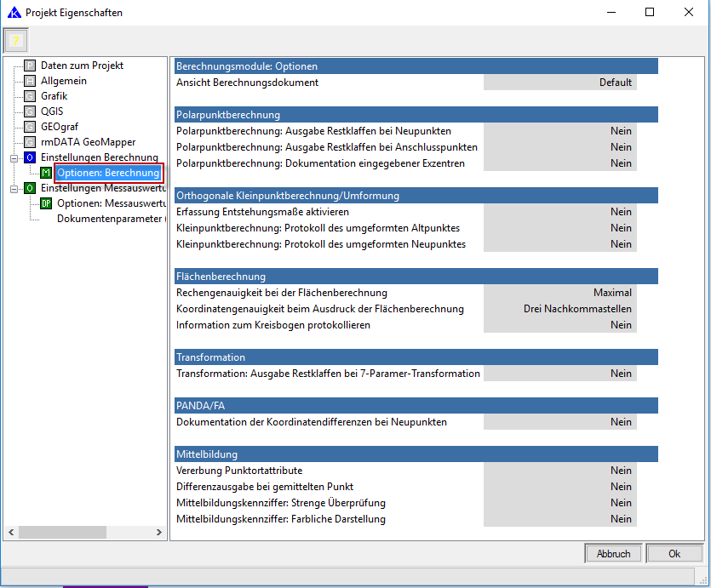
Task: Click the green M icon for Optionen: Berechnung
Action: pyautogui.click(x=46, y=174)
